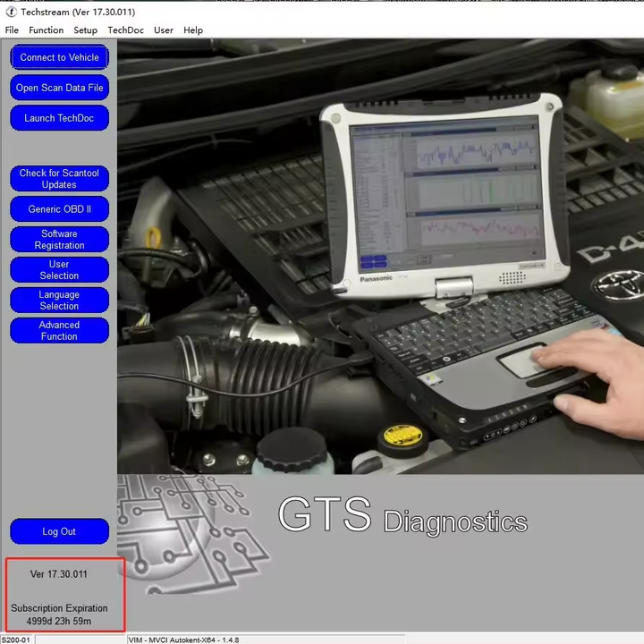Click Open Scan Data File button
Image resolution: width=644 pixels, height=644 pixels.
(x=60, y=88)
